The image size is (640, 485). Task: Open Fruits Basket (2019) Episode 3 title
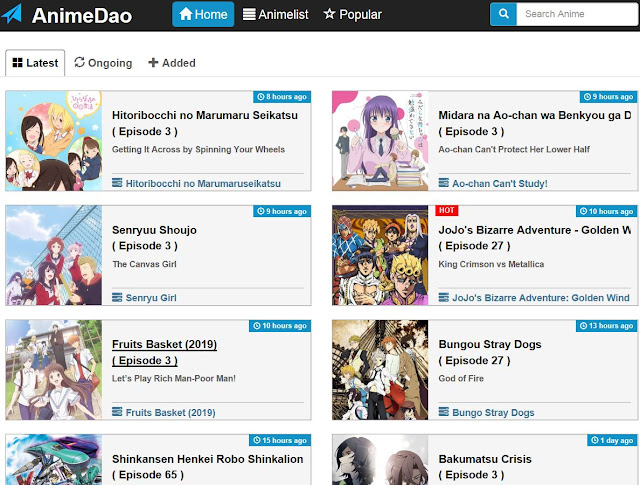(164, 352)
